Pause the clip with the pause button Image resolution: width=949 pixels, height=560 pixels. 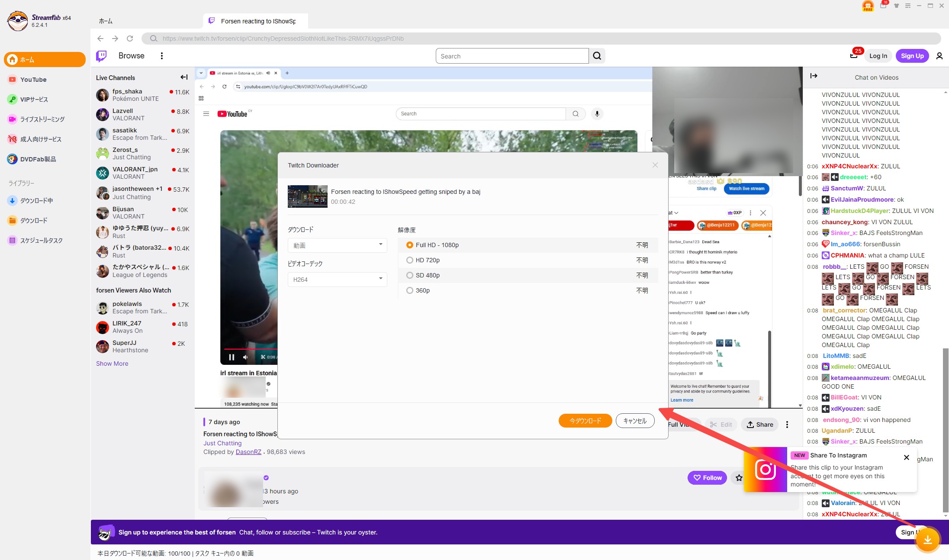click(x=232, y=357)
